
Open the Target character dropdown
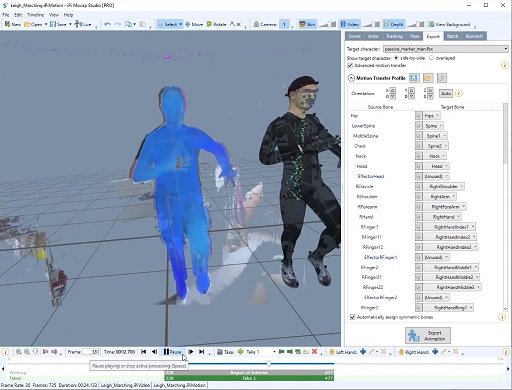[x=446, y=49]
